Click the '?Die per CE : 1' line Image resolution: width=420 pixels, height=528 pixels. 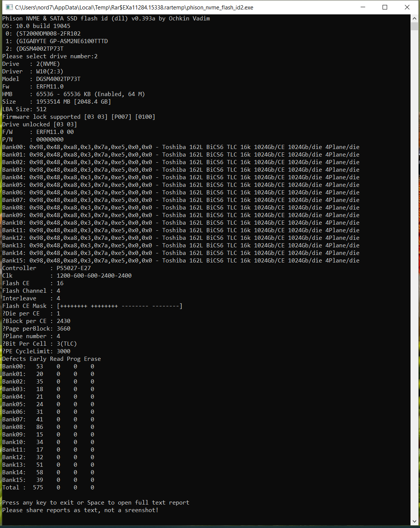coord(31,314)
